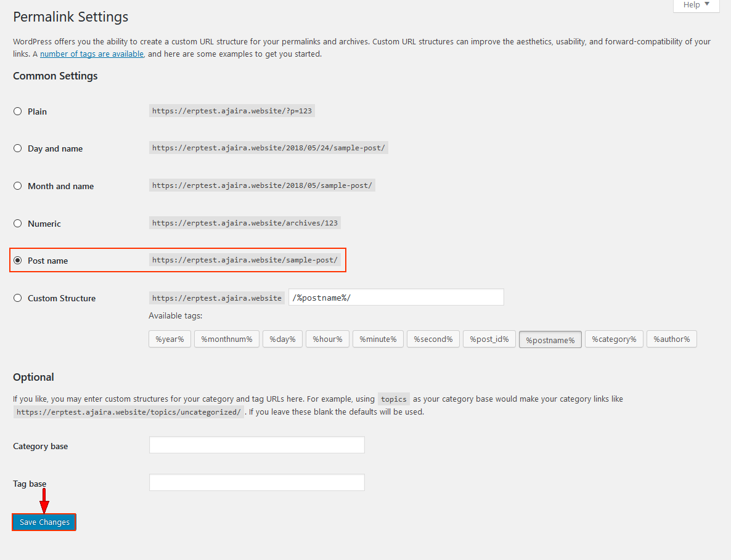
Task: Click the Post name sample-post example URL
Action: [245, 260]
